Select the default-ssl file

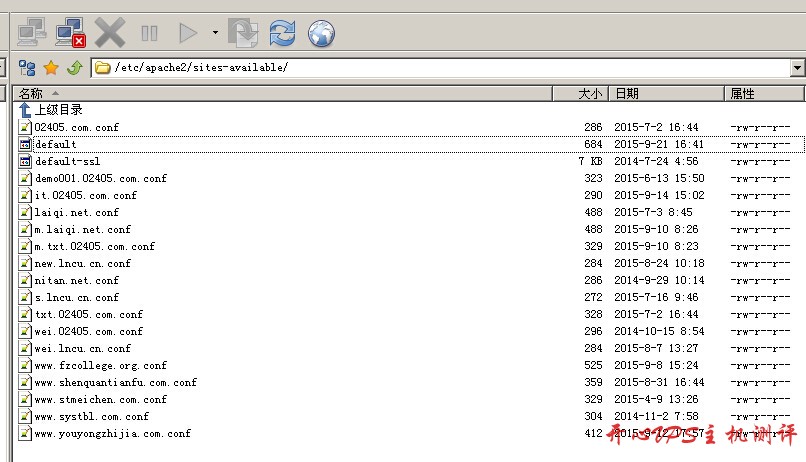tap(67, 161)
